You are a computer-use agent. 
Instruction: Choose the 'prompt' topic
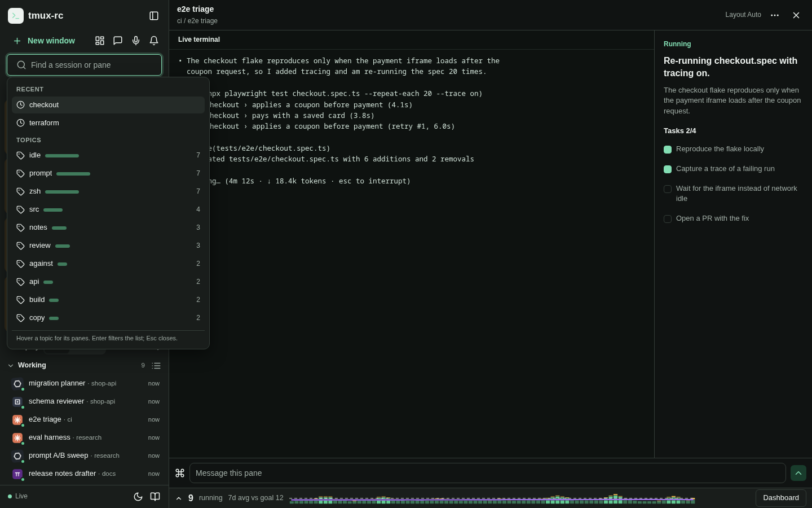[108, 173]
